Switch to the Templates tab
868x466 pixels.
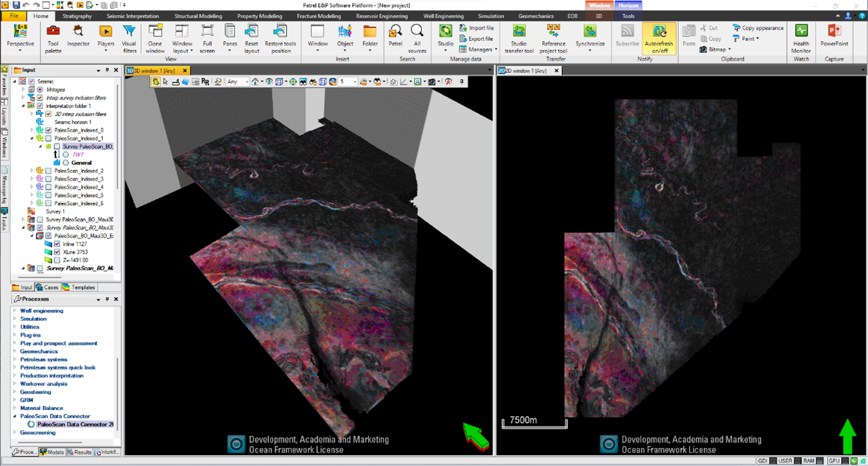coord(80,287)
